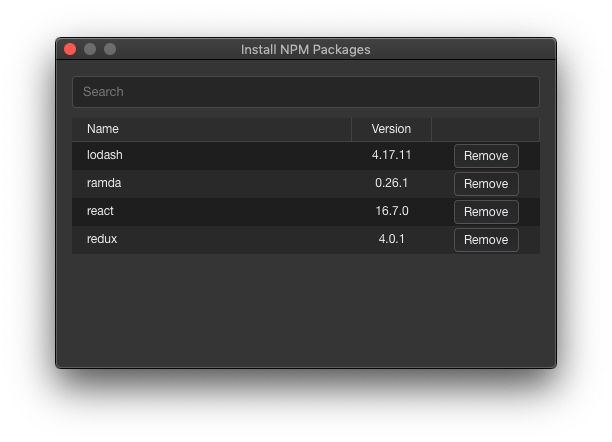This screenshot has height=442, width=612.
Task: Click the Search packages input field
Action: [x=306, y=92]
